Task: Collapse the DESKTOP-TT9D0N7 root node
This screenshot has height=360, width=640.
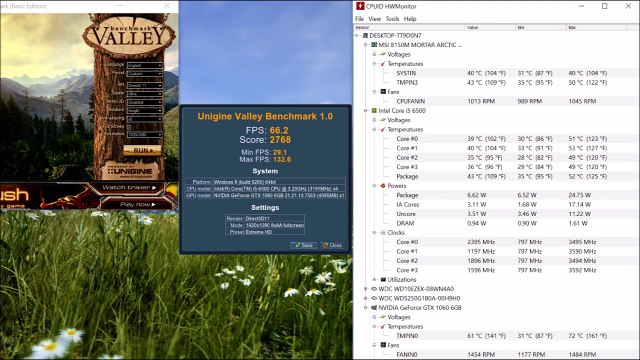Action: click(357, 36)
